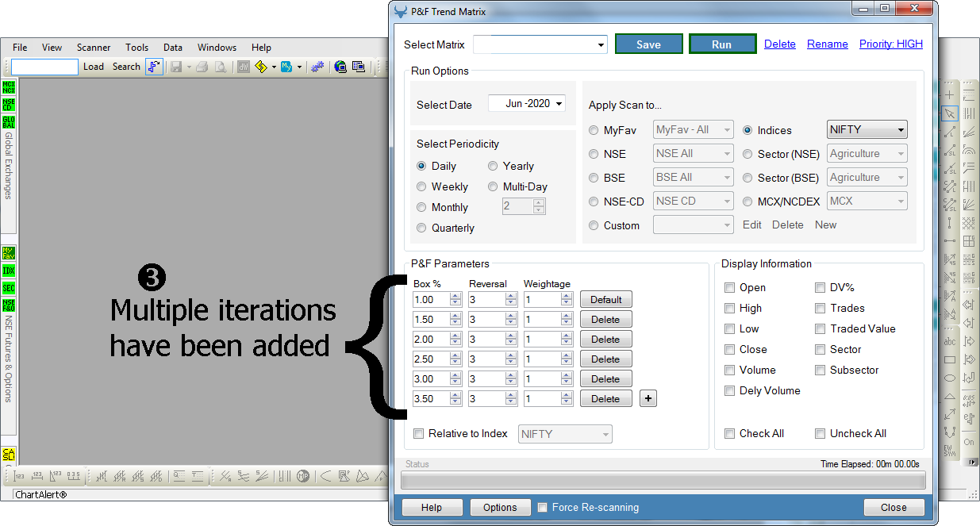Click the MCX NCX exchange icon in sidebar
Screen dimensions: 980x526
coord(9,87)
